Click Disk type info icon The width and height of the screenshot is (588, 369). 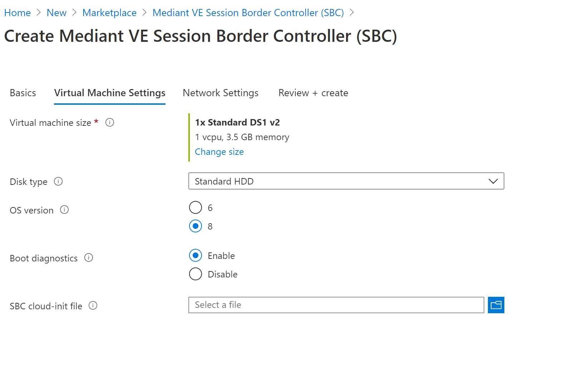click(58, 181)
